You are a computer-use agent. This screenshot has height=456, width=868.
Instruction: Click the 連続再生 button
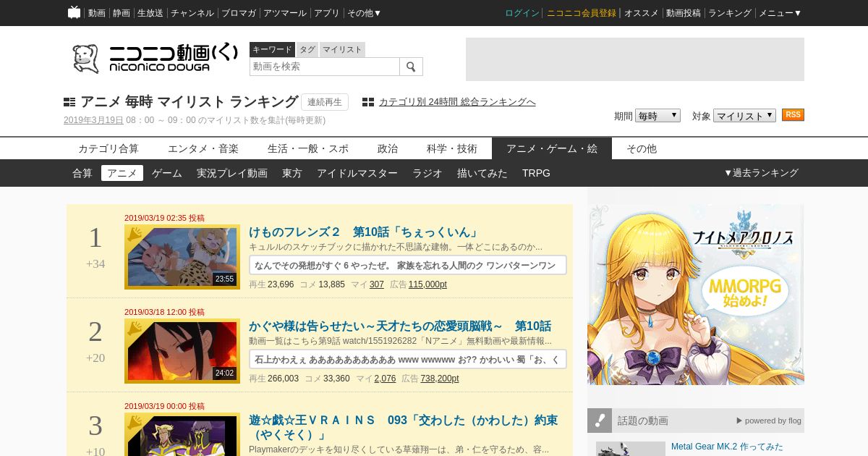point(325,102)
